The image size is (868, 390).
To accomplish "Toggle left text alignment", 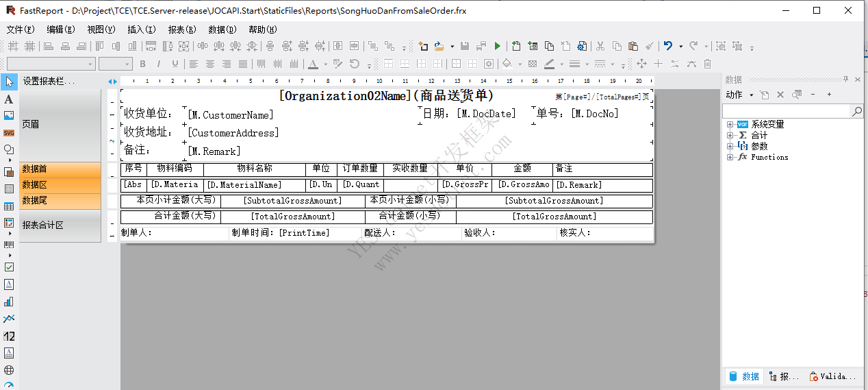I will (x=194, y=64).
